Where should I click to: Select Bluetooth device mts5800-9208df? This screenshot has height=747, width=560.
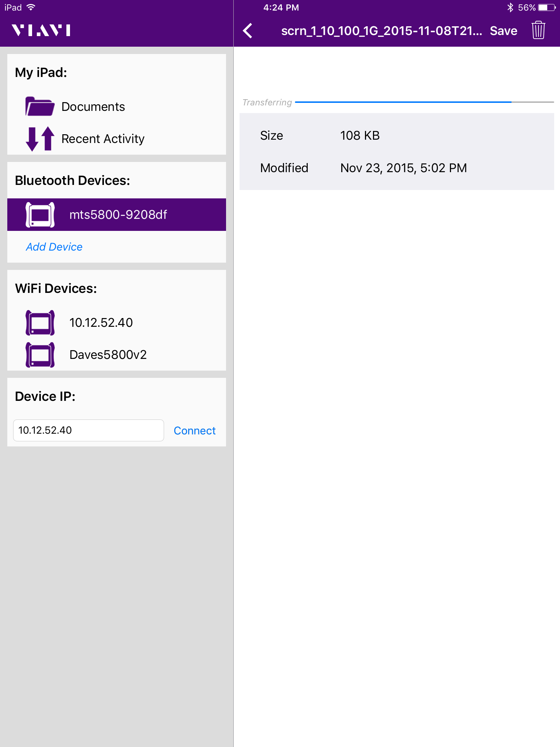point(117,214)
